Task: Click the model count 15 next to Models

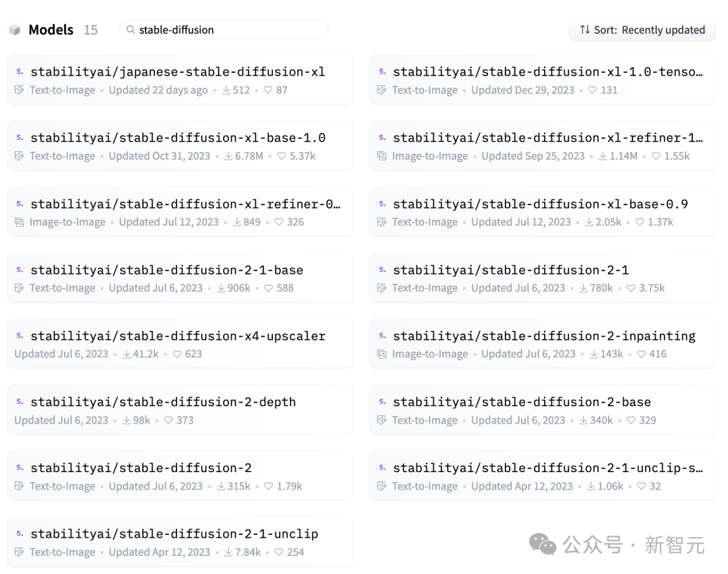Action: point(91,29)
